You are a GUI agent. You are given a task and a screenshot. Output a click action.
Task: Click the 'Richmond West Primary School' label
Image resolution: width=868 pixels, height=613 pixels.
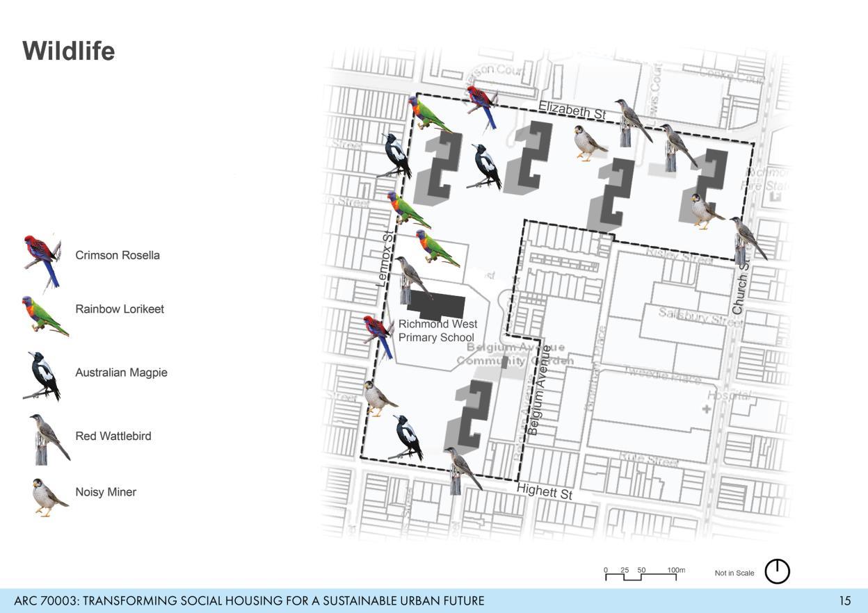click(x=437, y=331)
